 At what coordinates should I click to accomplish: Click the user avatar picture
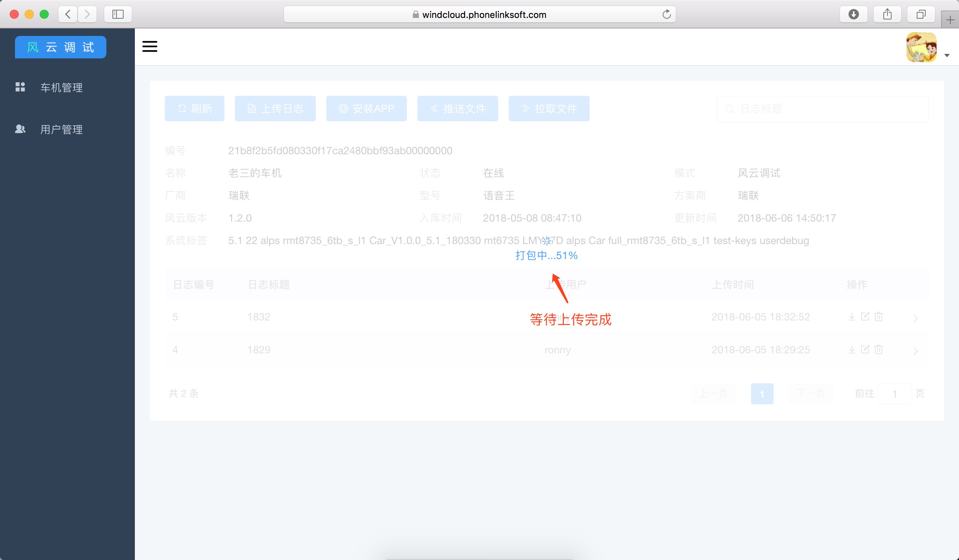921,47
